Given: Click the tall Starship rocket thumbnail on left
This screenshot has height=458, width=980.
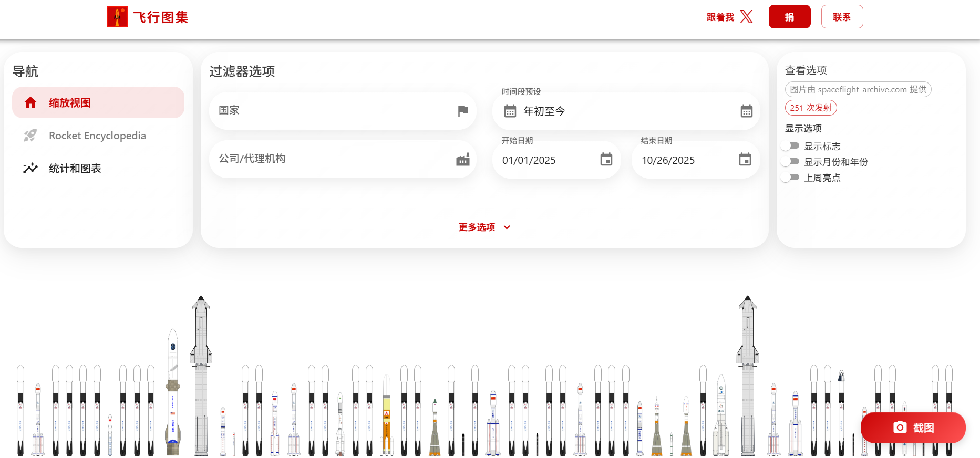Looking at the screenshot, I should pos(201,376).
